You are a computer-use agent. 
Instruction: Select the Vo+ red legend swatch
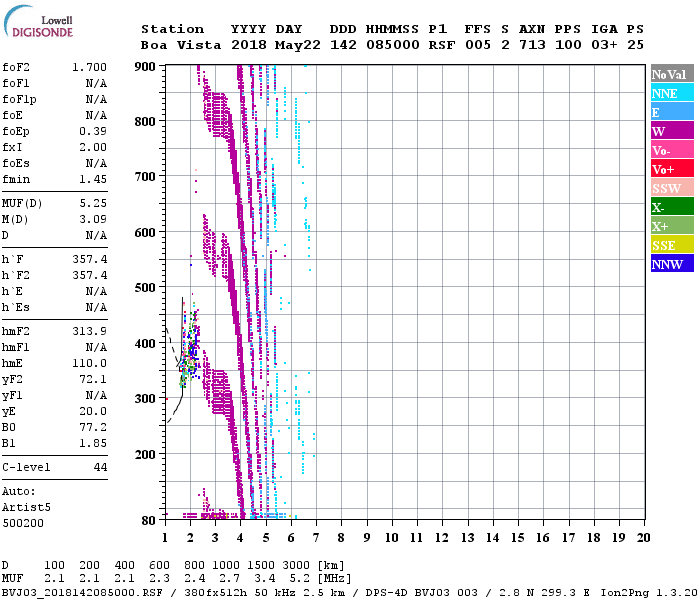click(x=672, y=169)
